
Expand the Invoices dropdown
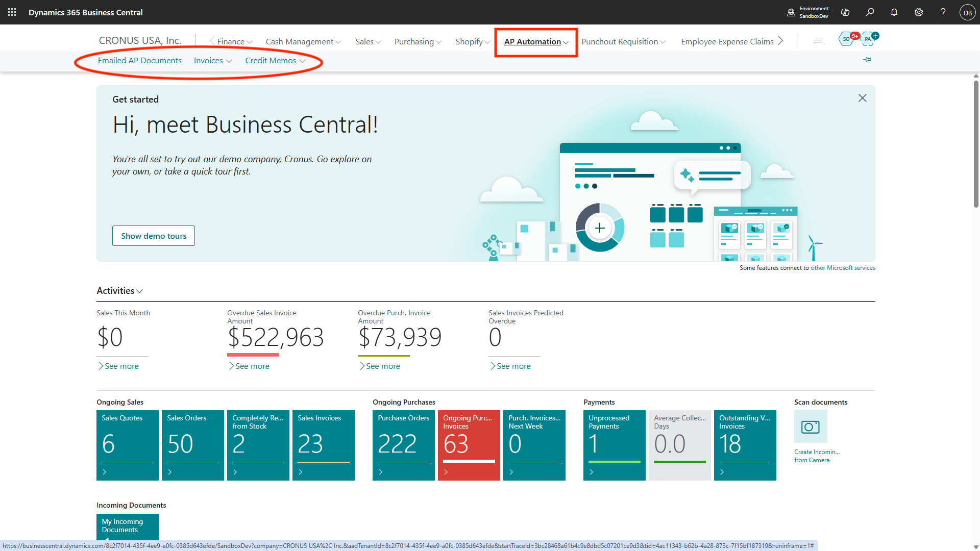click(213, 61)
